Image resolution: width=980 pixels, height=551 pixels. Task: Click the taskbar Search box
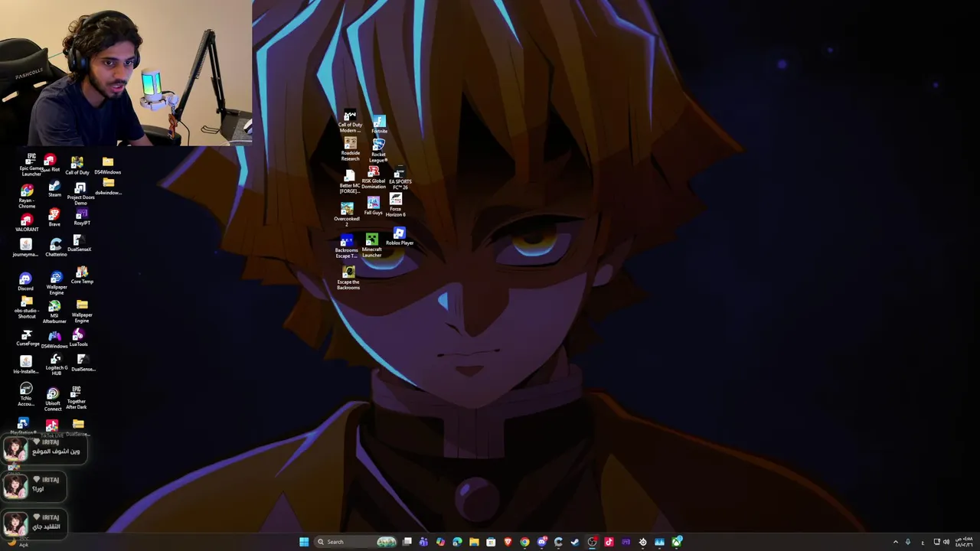point(354,542)
